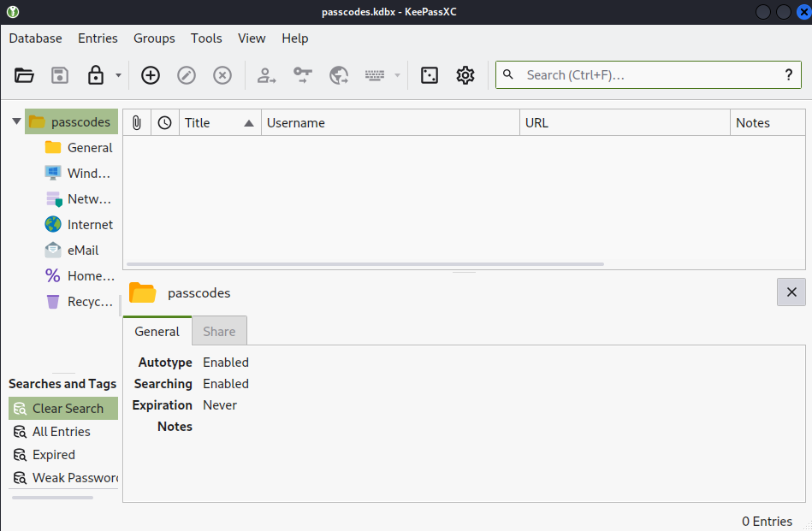Click the search magnifier icon

point(508,74)
